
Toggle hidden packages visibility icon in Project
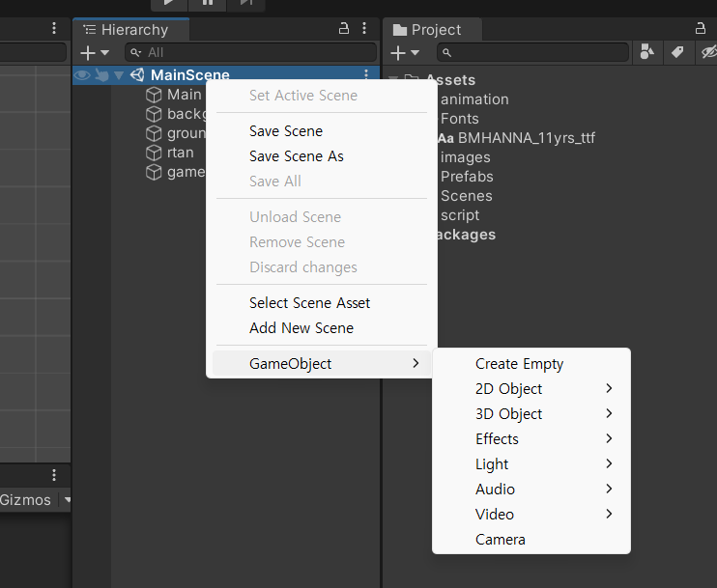708,52
